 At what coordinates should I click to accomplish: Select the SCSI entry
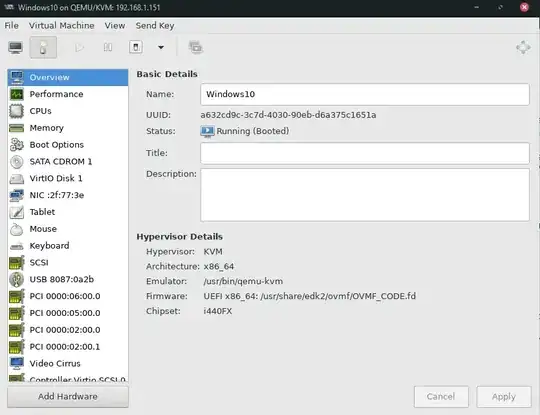coord(68,263)
